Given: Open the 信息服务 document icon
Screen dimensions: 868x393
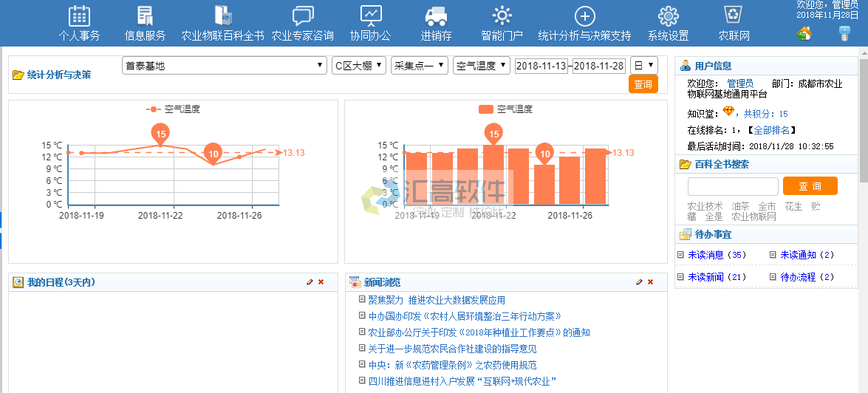Looking at the screenshot, I should point(145,16).
